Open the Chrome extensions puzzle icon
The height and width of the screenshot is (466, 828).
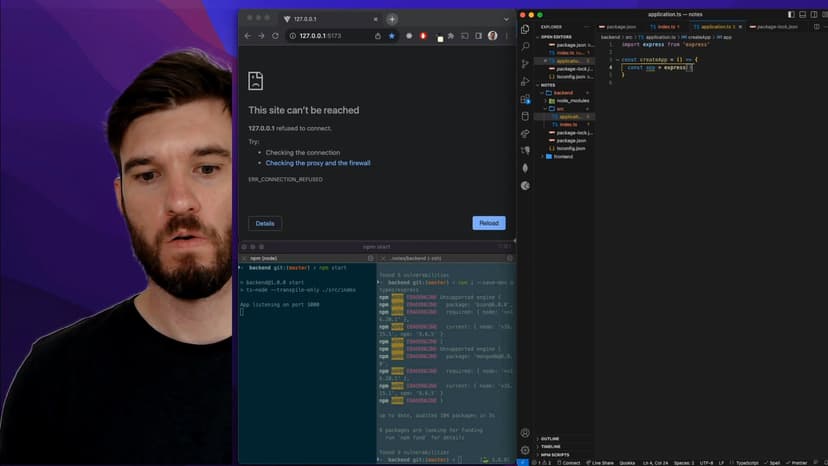click(450, 36)
